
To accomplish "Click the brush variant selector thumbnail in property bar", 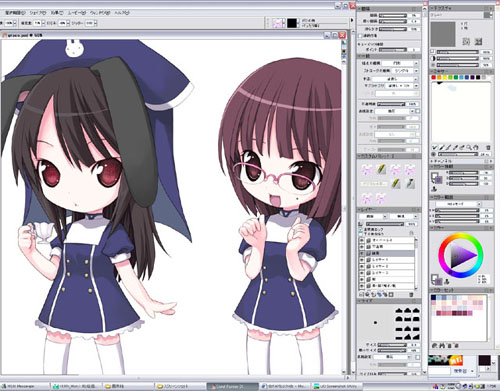I will 278,23.
